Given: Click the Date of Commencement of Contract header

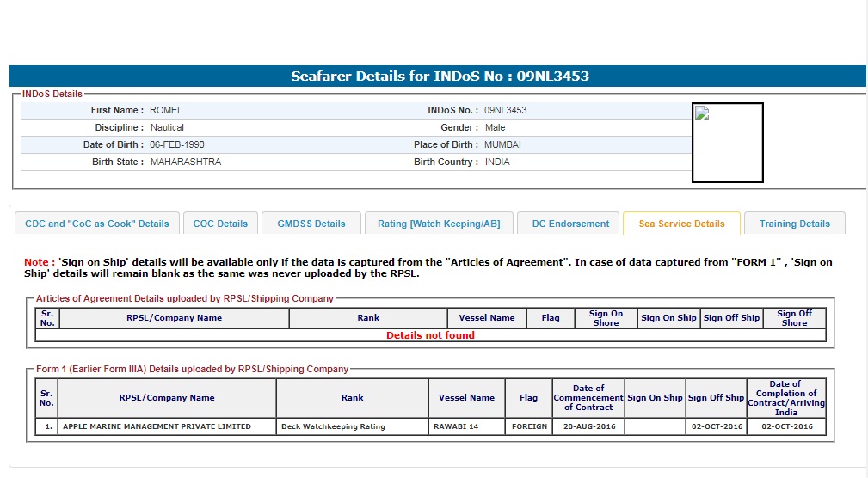Looking at the screenshot, I should click(588, 397).
